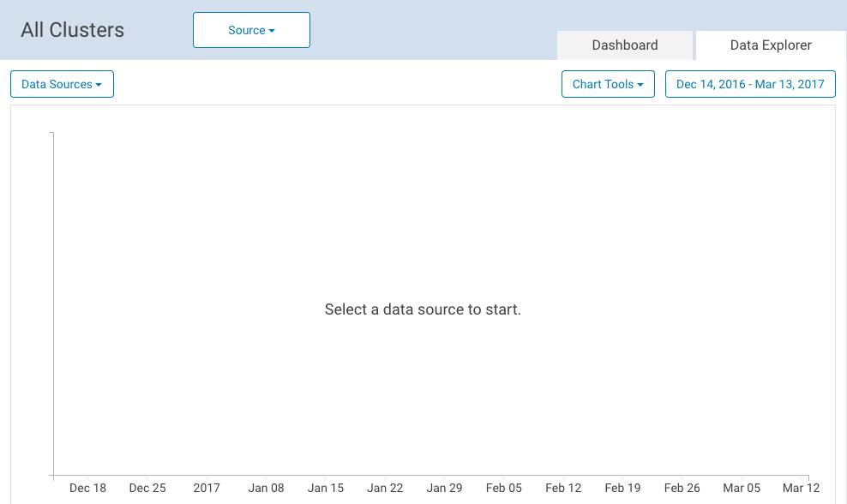Screen dimensions: 847x504
Task: Expand the Data Sources dropdown
Action: pyautogui.click(x=62, y=84)
